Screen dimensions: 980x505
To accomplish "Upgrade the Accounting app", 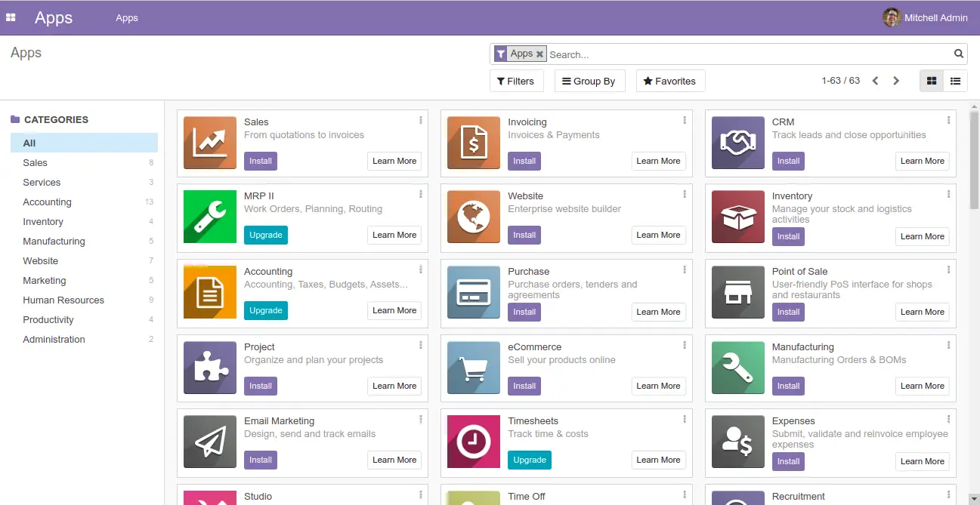I will tap(266, 310).
